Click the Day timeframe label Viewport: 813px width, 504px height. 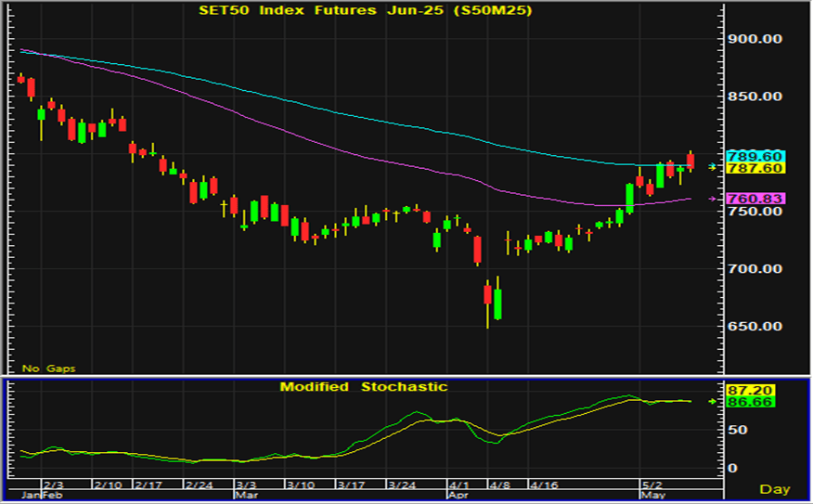coord(774,489)
